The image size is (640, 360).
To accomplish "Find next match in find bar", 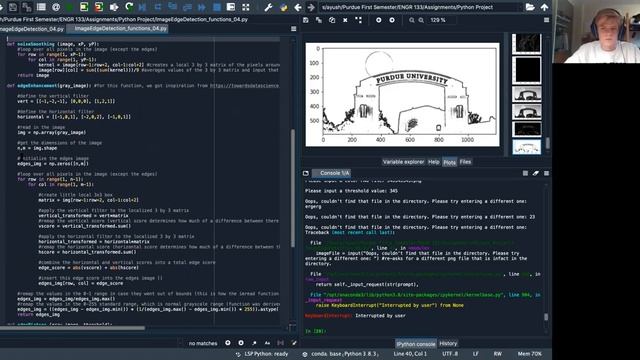I will (241, 343).
